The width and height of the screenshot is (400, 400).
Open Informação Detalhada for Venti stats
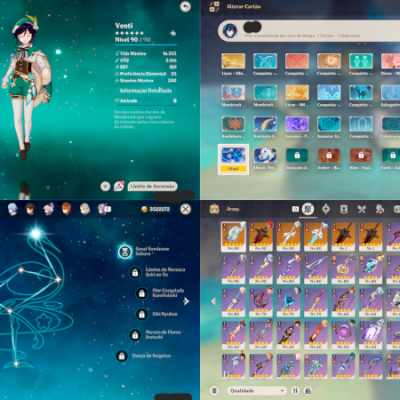point(146,91)
